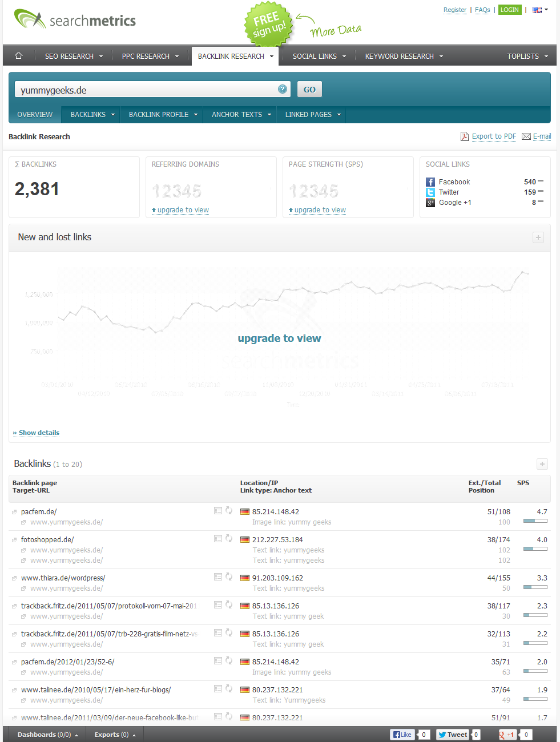Click the Facebook social icon

point(430,182)
